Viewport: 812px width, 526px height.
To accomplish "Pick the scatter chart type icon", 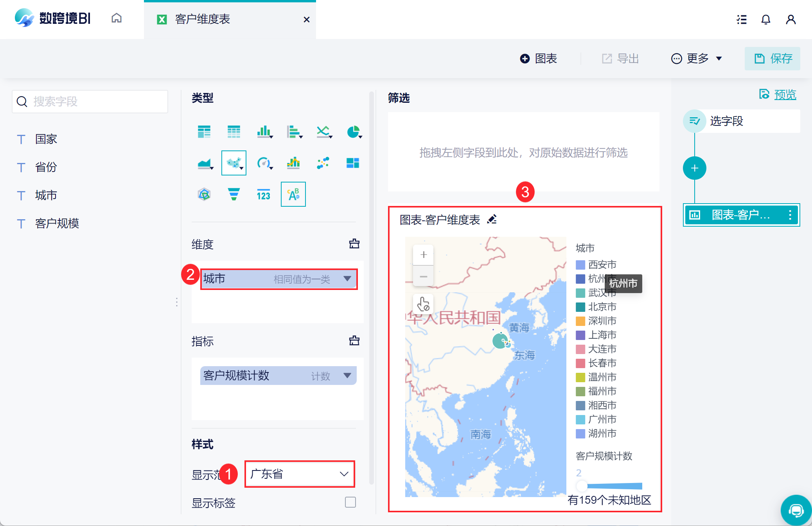I will [323, 163].
